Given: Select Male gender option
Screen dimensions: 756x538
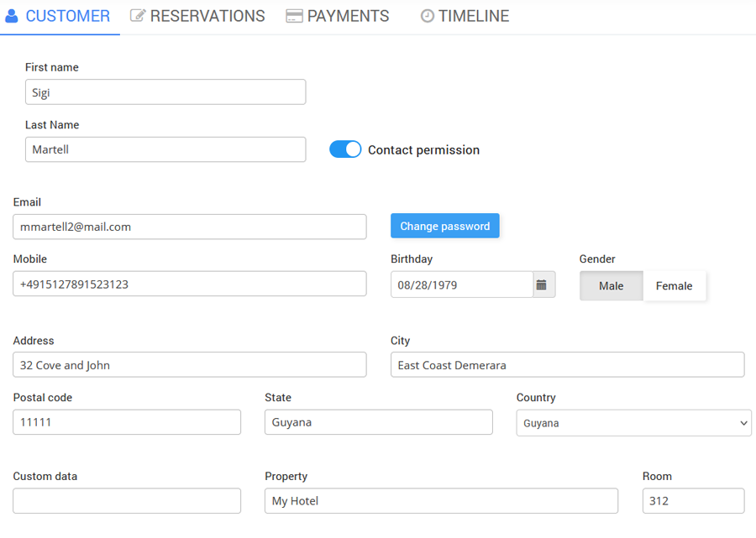Looking at the screenshot, I should [x=611, y=285].
